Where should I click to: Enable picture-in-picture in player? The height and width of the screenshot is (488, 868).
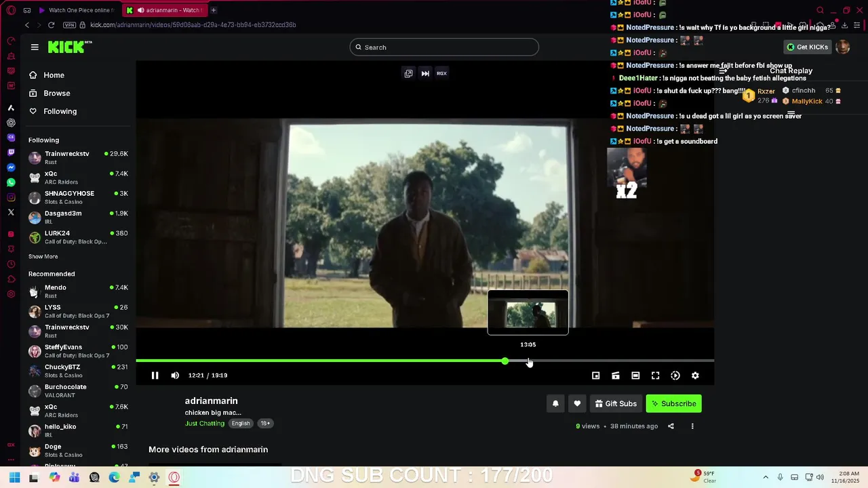pos(595,375)
